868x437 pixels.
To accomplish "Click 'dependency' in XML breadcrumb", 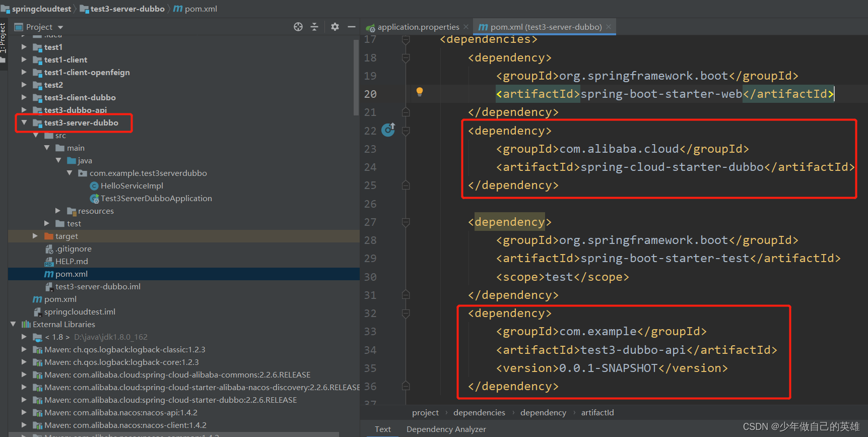I will click(543, 412).
